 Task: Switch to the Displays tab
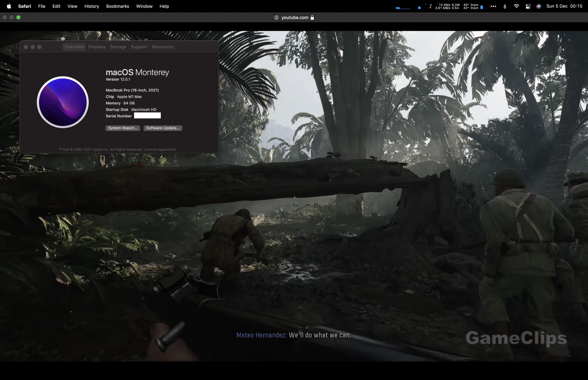97,47
